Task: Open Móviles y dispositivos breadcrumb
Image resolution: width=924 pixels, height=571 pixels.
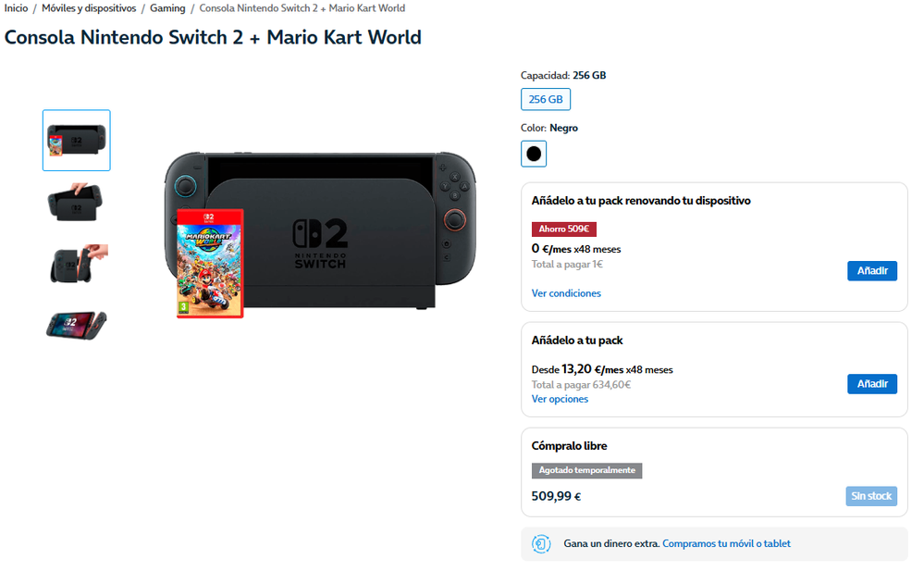Action: click(x=89, y=8)
